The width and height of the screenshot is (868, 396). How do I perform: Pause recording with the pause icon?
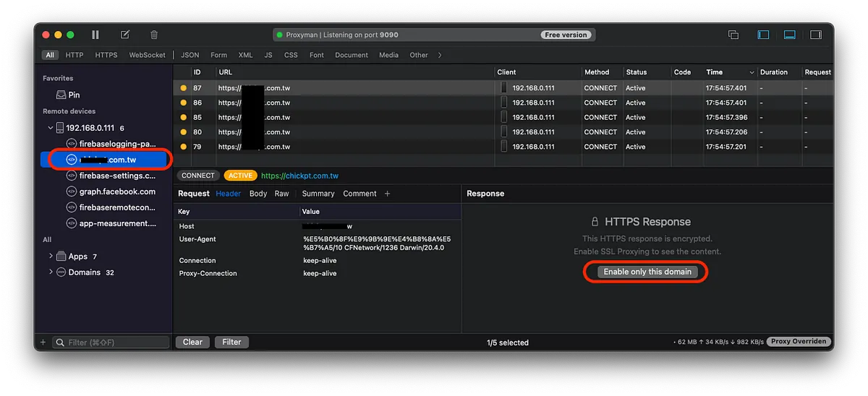coord(95,35)
